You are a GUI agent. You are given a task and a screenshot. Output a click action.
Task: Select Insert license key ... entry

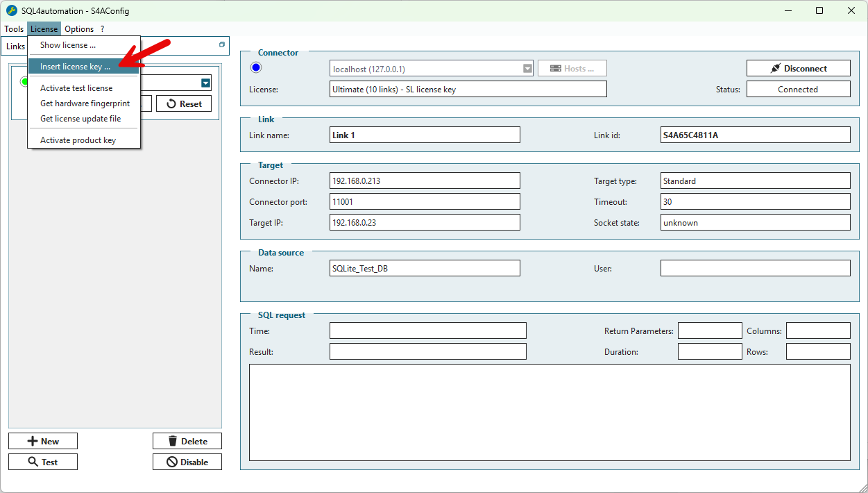(84, 67)
